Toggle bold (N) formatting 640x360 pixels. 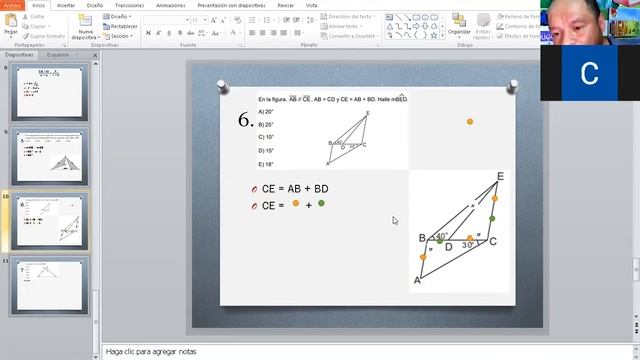coord(148,33)
